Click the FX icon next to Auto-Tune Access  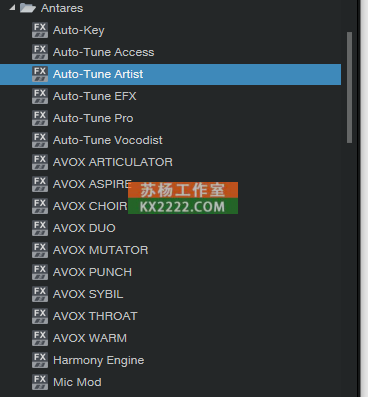pyautogui.click(x=40, y=52)
